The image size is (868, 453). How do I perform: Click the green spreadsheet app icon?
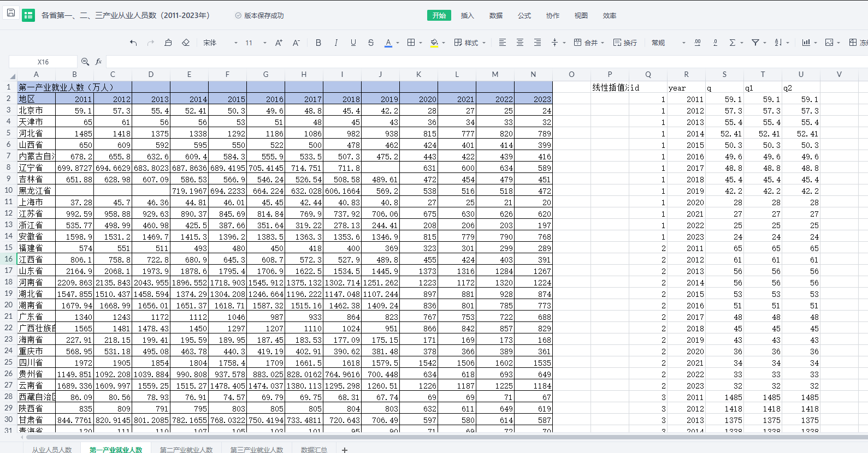click(28, 15)
